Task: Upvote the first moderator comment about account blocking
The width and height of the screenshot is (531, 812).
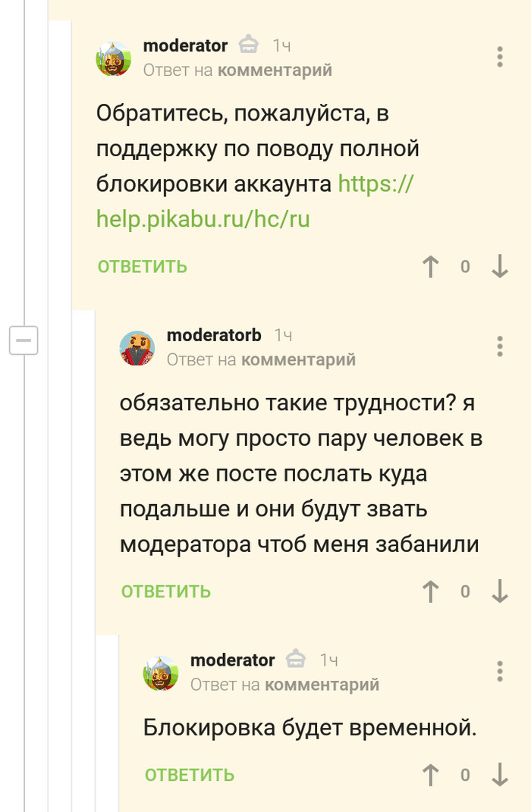Action: coord(431,267)
